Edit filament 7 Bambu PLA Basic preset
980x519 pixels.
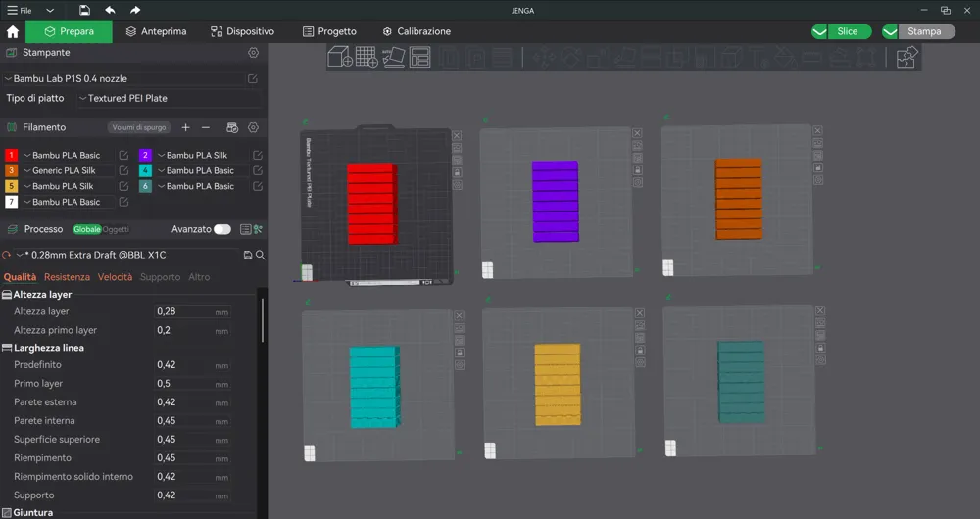pyautogui.click(x=123, y=202)
